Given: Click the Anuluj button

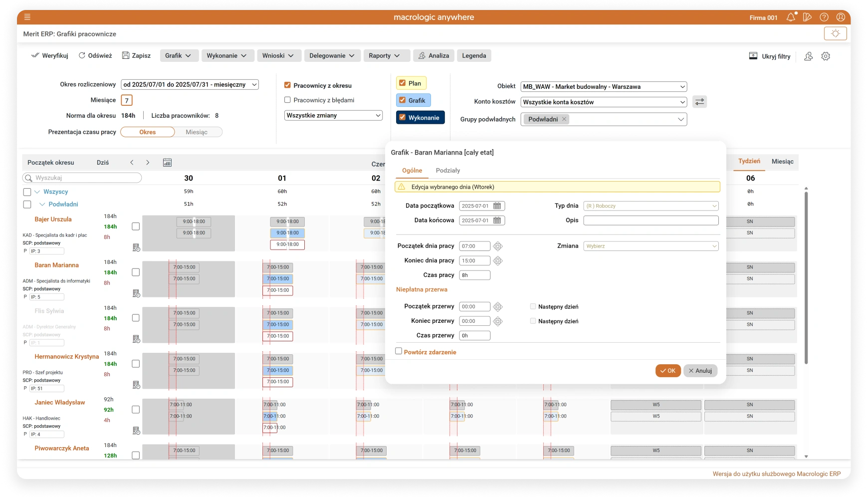Looking at the screenshot, I should coord(700,371).
